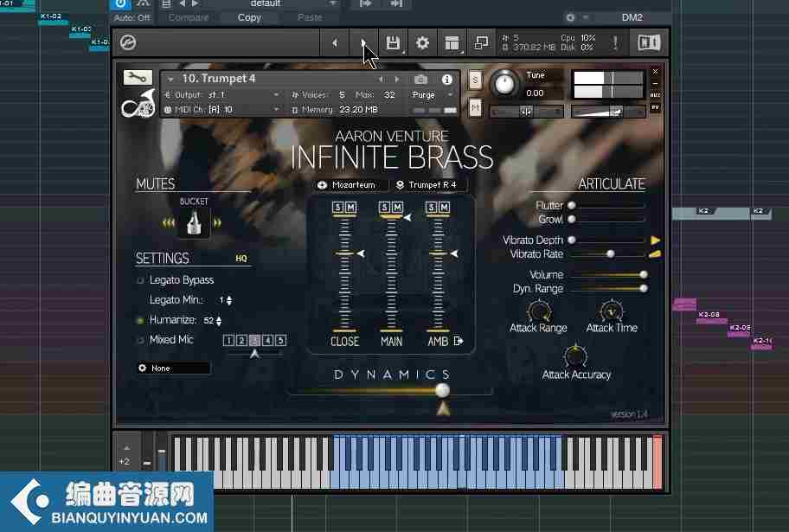
Task: Select the bucket mute image
Action: (x=194, y=222)
